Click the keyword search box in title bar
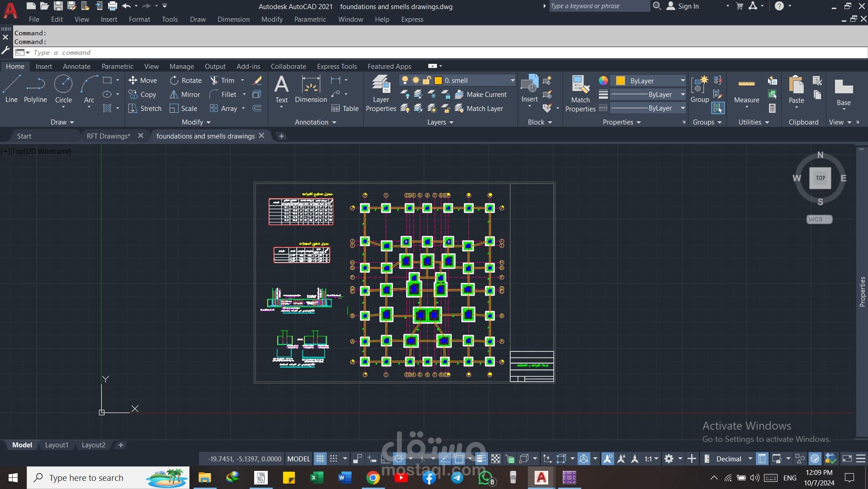Viewport: 868px width, 489px height. point(599,6)
